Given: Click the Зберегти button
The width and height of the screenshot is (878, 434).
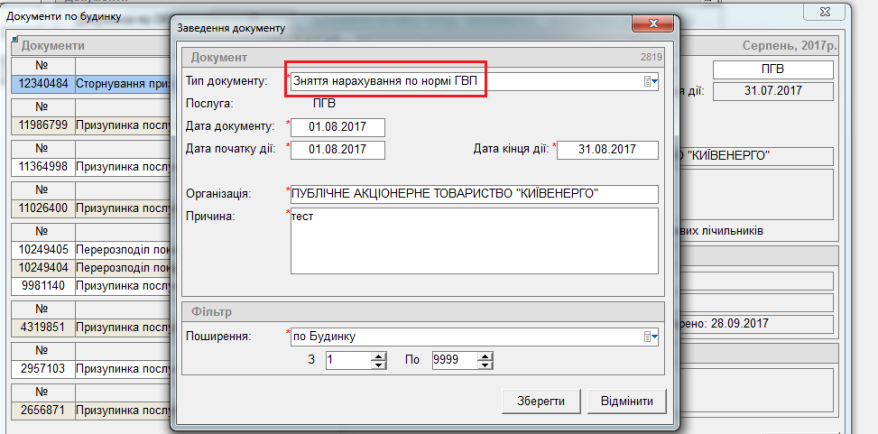Looking at the screenshot, I should point(541,401).
